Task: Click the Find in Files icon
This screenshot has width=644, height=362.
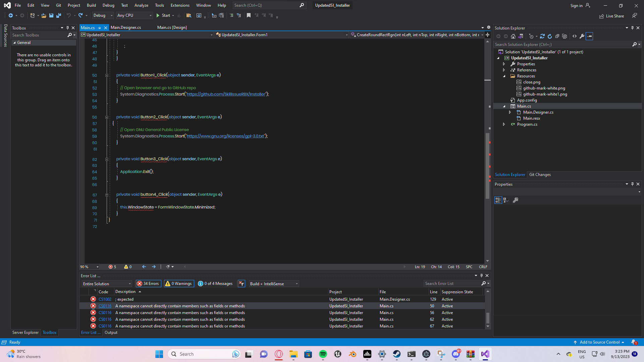Action: click(189, 15)
